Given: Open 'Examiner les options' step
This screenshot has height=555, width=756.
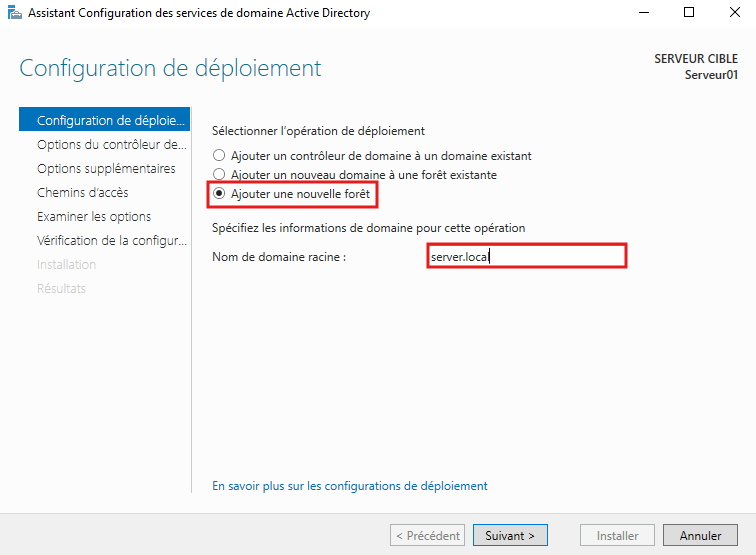Looking at the screenshot, I should coord(94,217).
